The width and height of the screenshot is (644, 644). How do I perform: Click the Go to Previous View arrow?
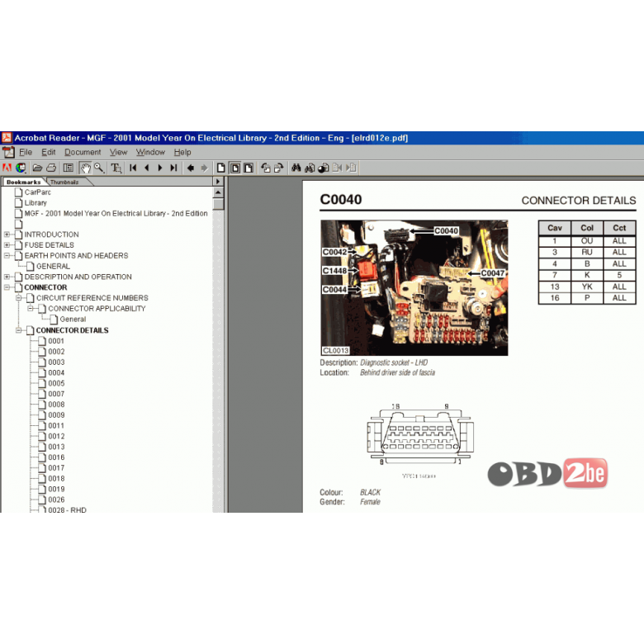click(x=191, y=168)
